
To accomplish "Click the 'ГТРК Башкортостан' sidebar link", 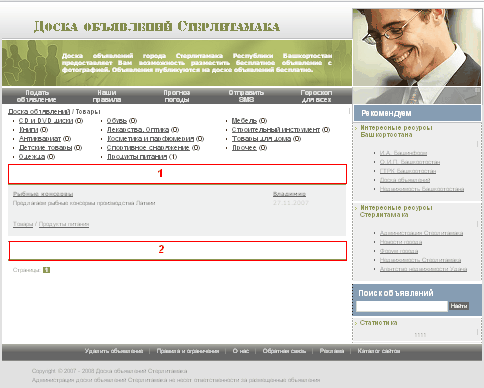I will pos(408,171).
